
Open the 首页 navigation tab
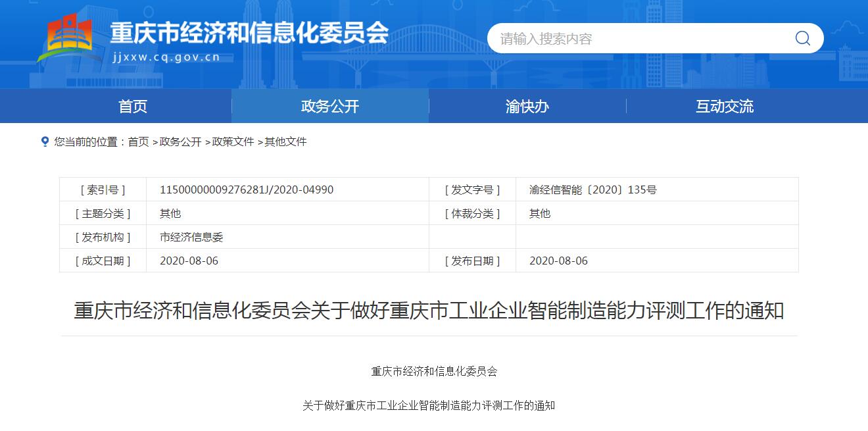tap(133, 107)
